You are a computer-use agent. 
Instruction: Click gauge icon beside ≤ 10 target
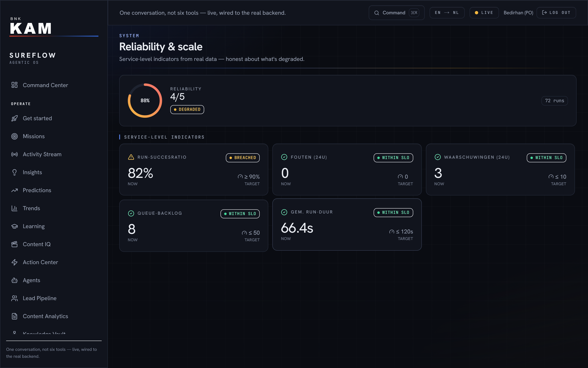(x=551, y=177)
